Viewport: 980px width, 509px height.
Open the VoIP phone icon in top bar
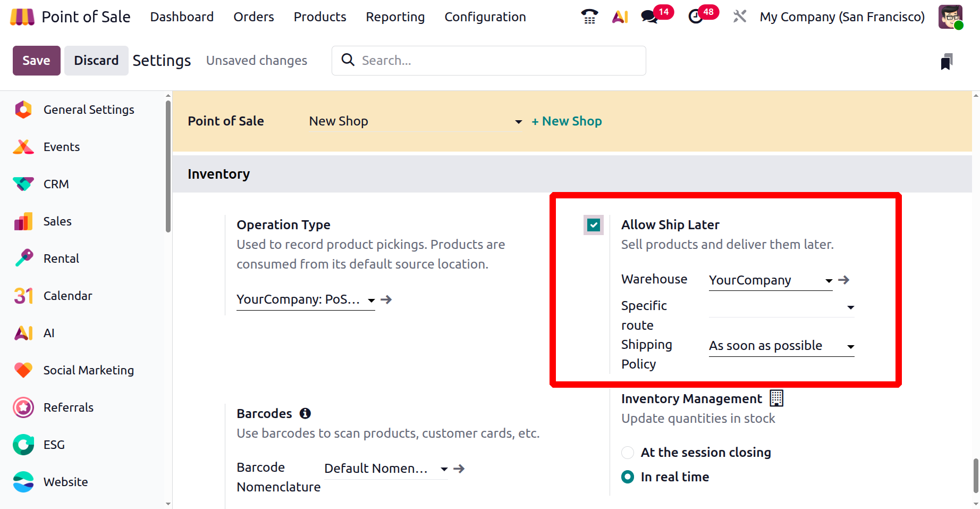[589, 17]
